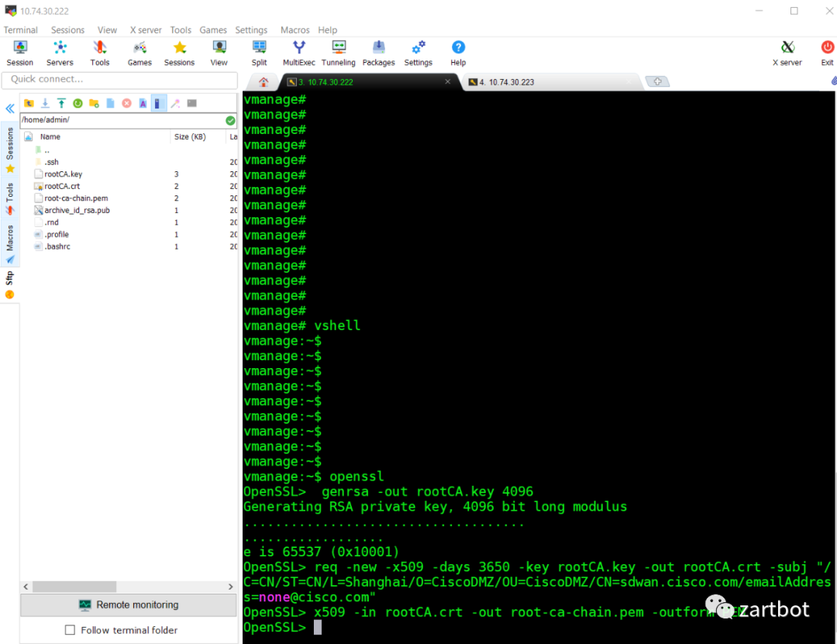
Task: Click the red delete icon in SFTP toolbar
Action: pyautogui.click(x=126, y=103)
